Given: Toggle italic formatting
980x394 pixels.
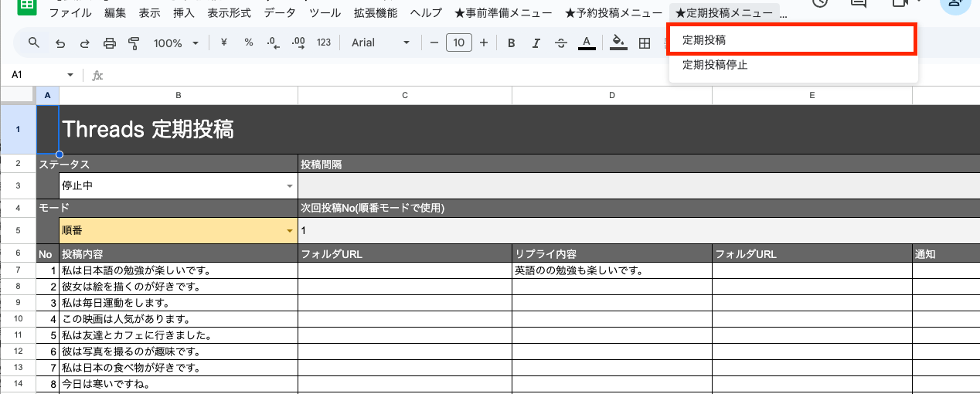Looking at the screenshot, I should (536, 43).
